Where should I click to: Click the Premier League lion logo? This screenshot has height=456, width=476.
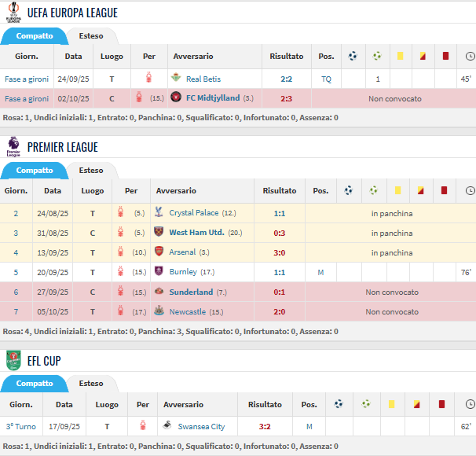tap(13, 147)
